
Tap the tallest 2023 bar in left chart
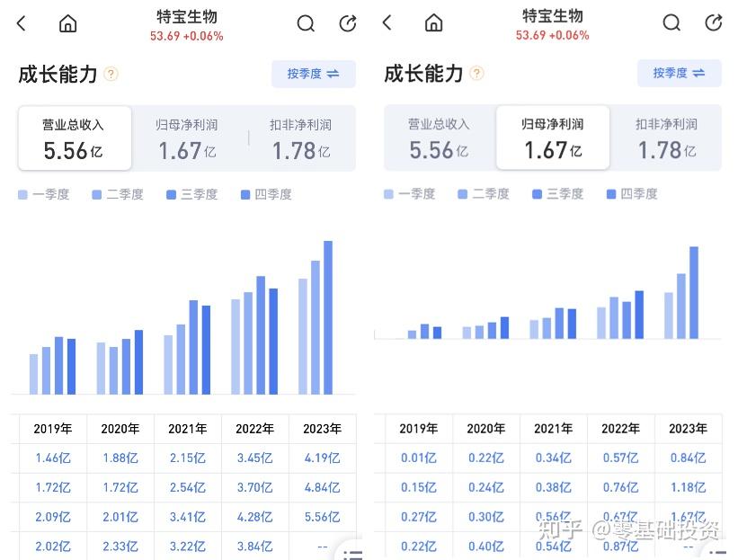[x=328, y=317]
